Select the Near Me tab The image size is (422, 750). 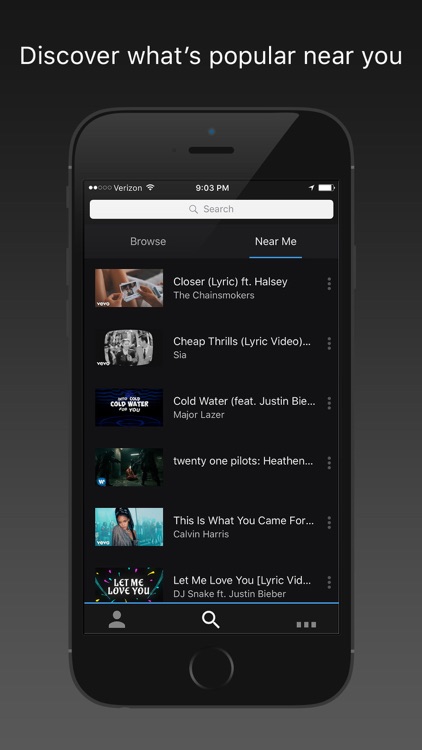[x=276, y=242]
